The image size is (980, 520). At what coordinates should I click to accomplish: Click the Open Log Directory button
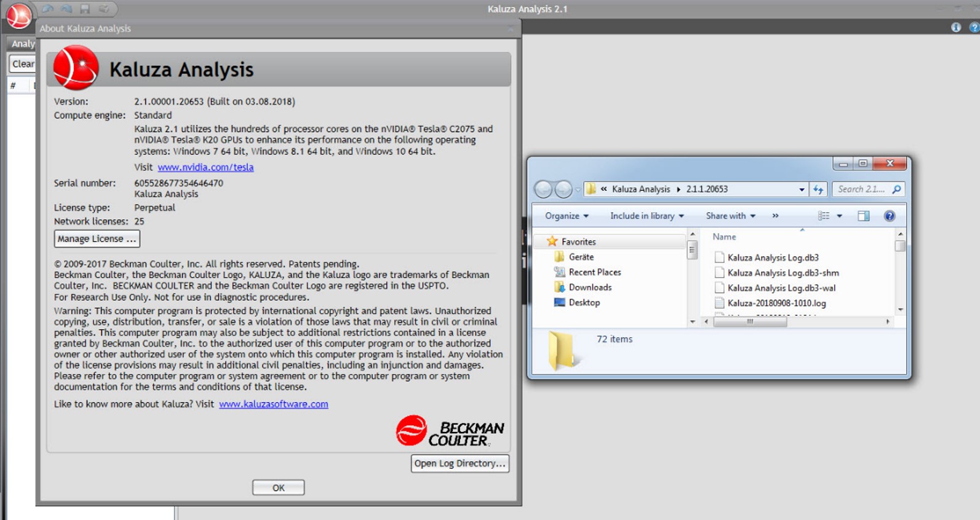tap(460, 463)
